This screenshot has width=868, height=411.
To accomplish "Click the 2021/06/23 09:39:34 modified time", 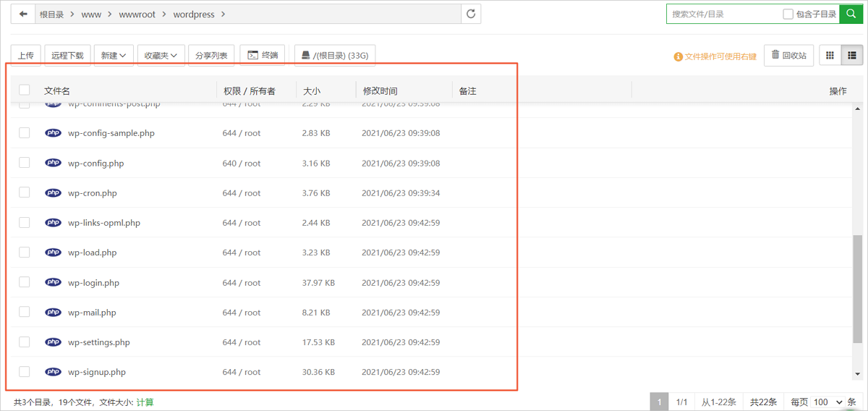I will 401,193.
